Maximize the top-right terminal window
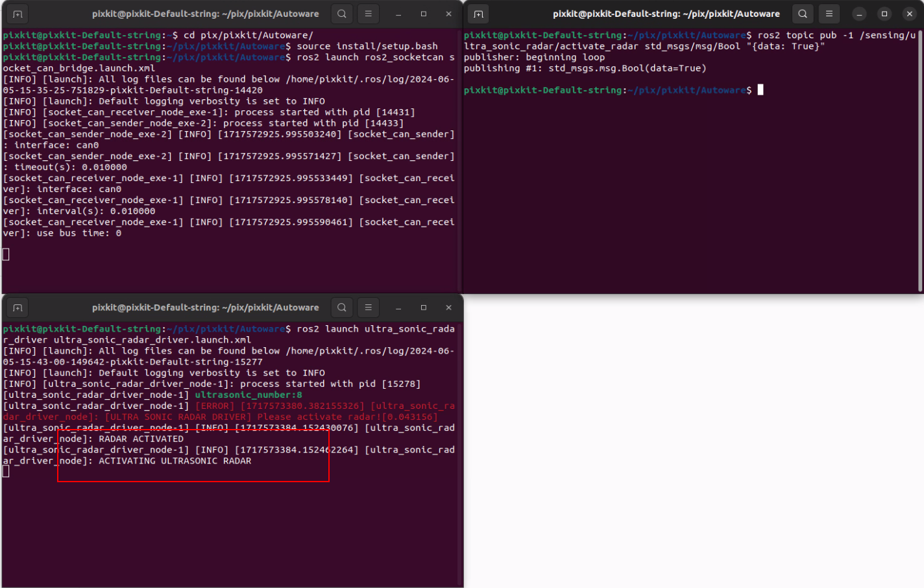 (x=884, y=14)
